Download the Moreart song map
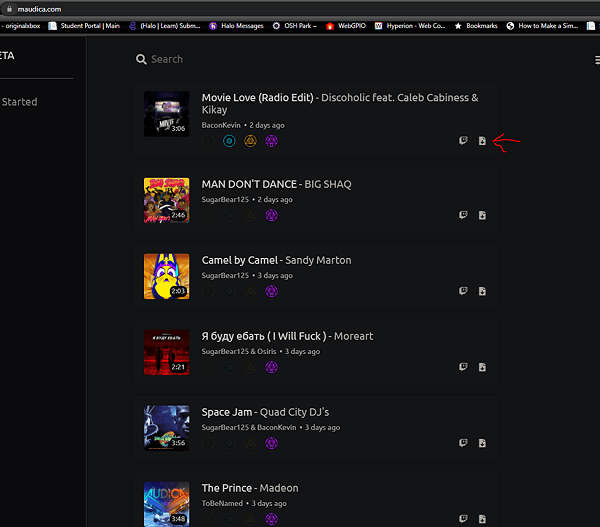The width and height of the screenshot is (600, 527). coord(482,367)
